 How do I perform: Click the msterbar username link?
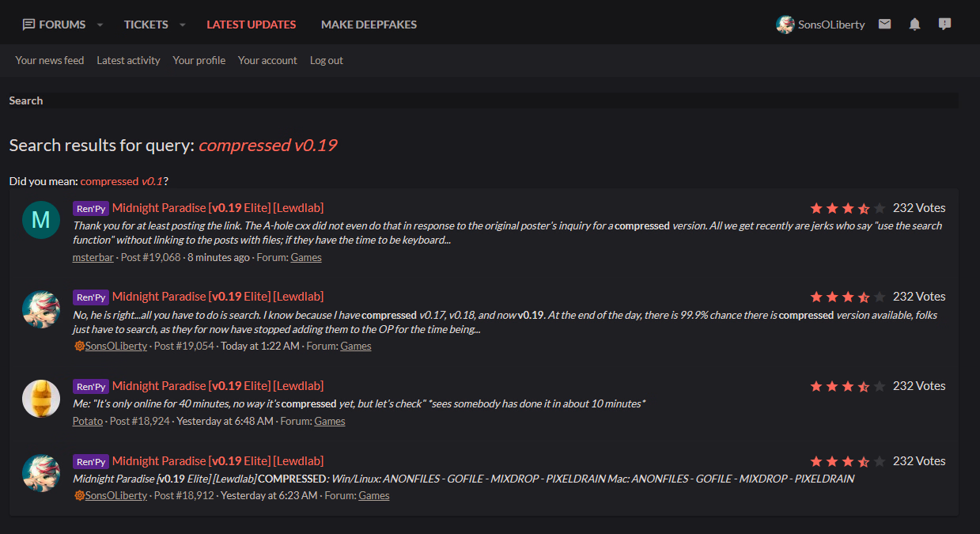[x=93, y=257]
